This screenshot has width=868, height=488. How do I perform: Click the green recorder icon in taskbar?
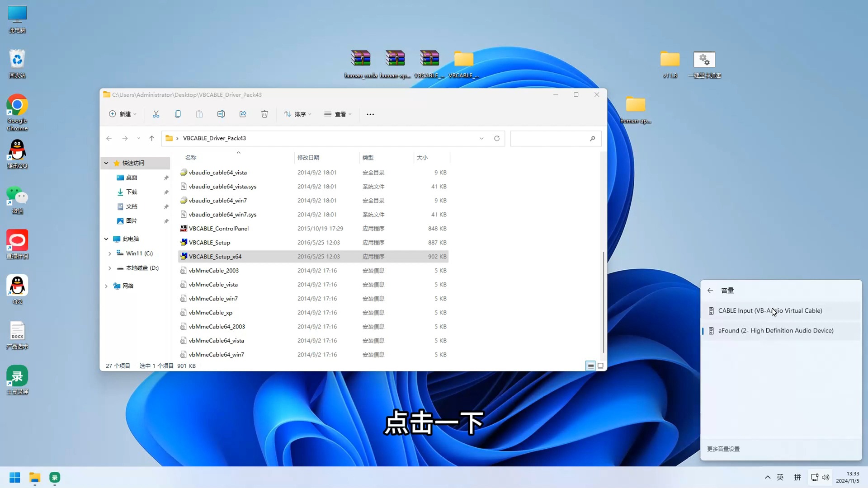click(55, 478)
